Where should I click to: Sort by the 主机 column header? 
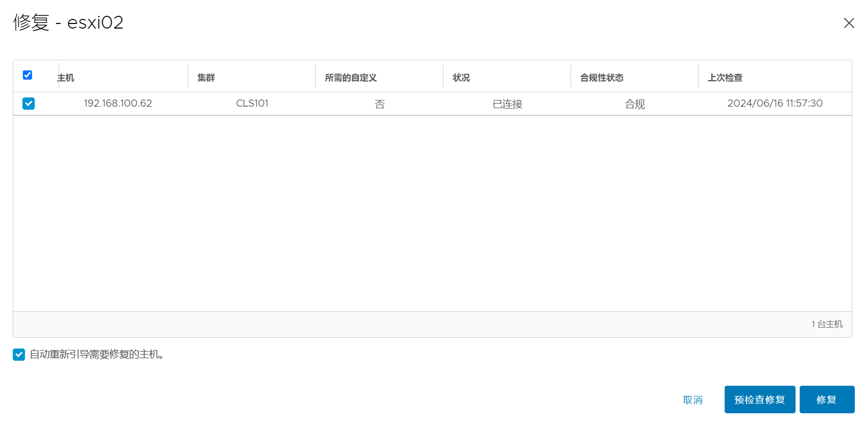tap(66, 78)
